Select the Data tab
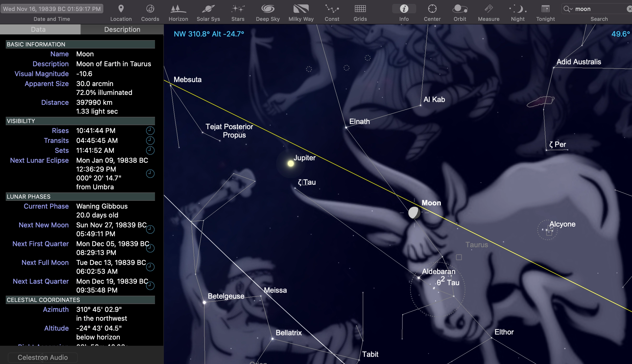Image resolution: width=632 pixels, height=364 pixels. (38, 29)
